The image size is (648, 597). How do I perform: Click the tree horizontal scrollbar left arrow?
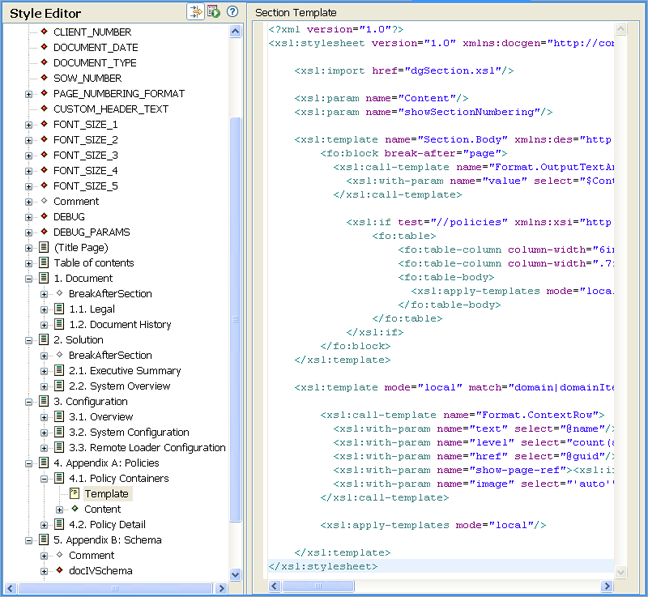(x=10, y=588)
